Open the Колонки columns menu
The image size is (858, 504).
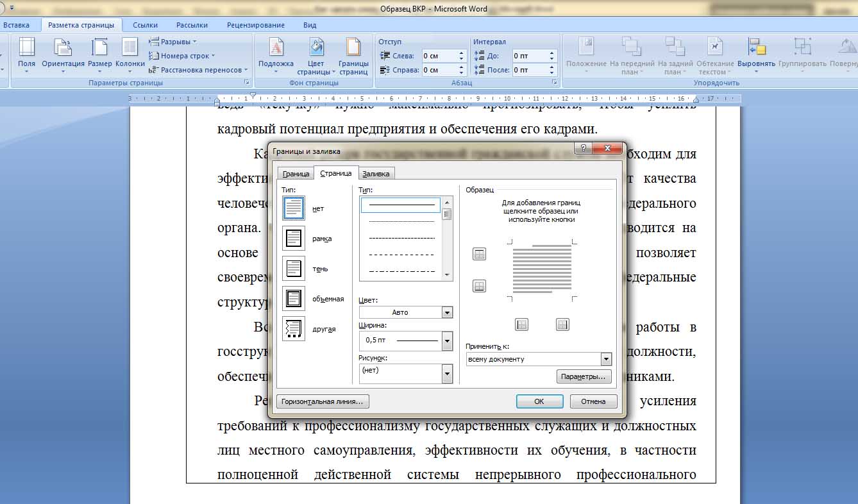(130, 55)
